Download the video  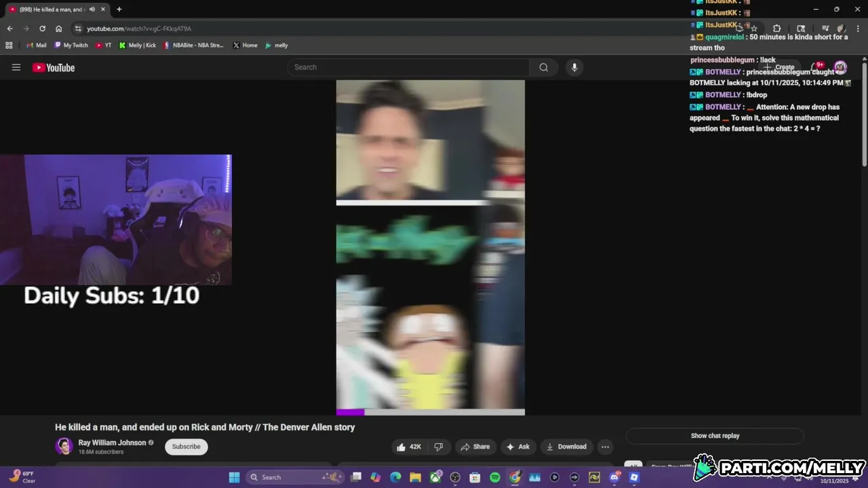coord(566,447)
